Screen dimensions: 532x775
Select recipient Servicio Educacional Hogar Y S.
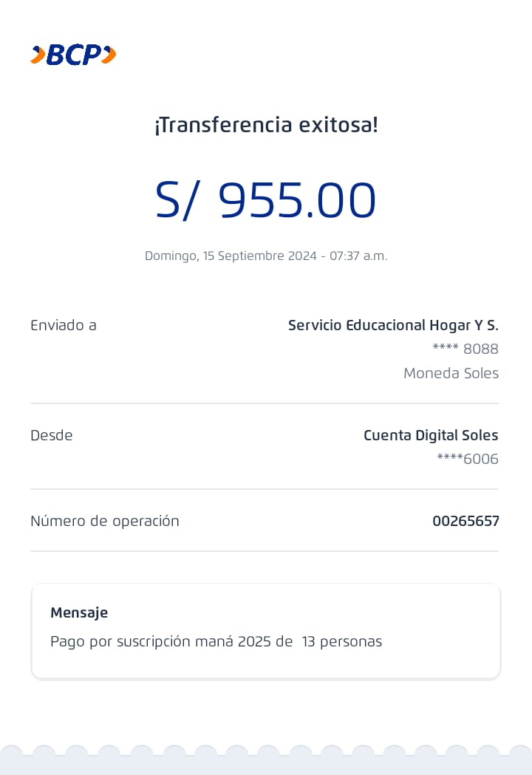pyautogui.click(x=393, y=325)
